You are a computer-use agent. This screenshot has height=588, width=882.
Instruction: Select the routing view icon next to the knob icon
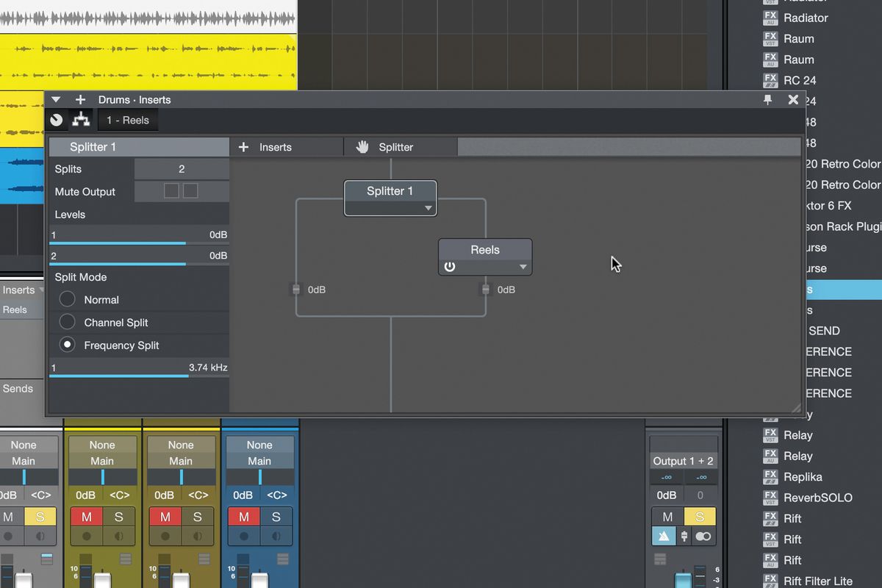(x=81, y=119)
